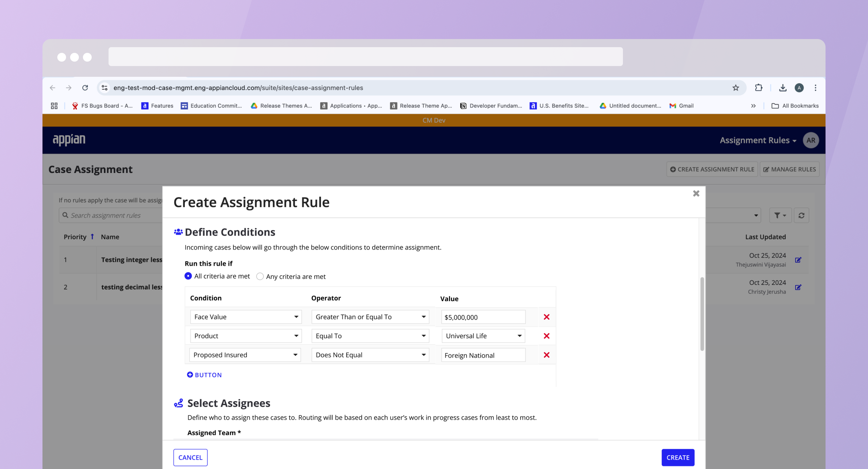This screenshot has height=469, width=868.
Task: Open the Gmail bookmark
Action: [681, 106]
